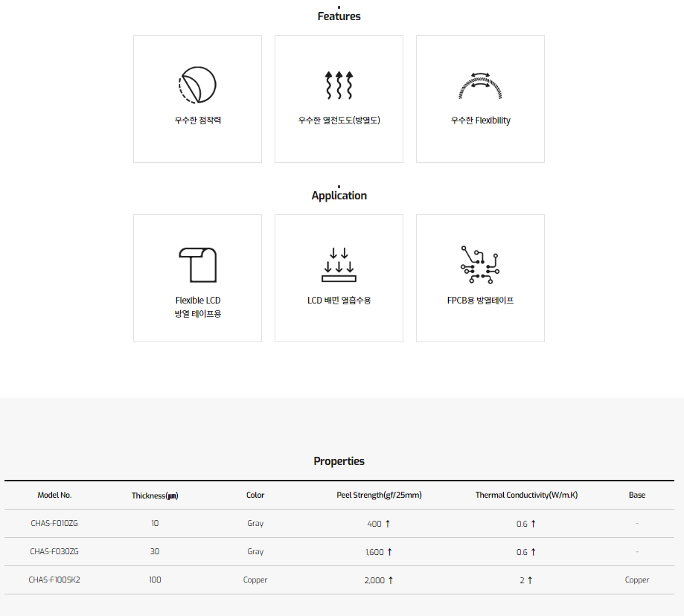Click the FPCB circuit pattern icon

click(x=480, y=265)
